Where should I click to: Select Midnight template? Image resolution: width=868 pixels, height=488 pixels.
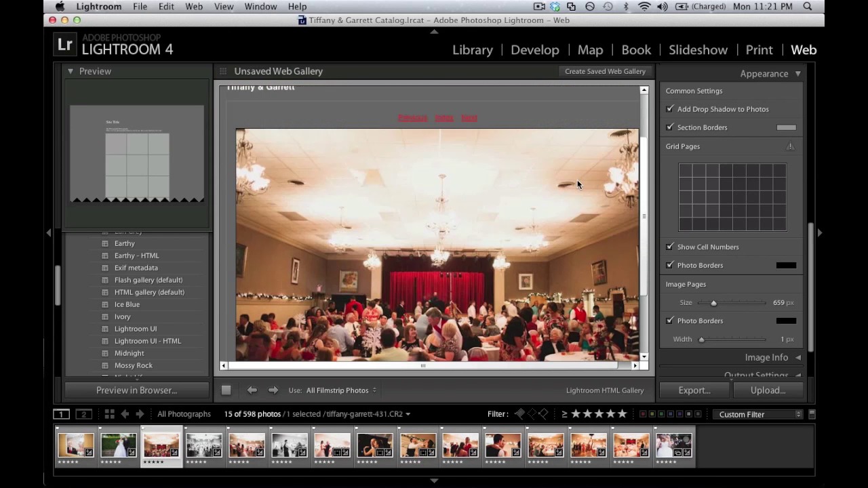click(x=129, y=353)
